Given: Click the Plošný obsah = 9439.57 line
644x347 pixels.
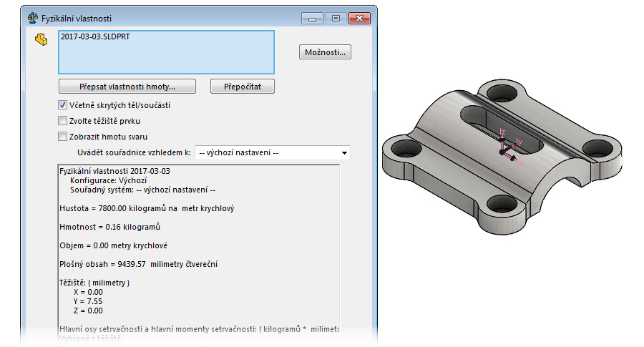Looking at the screenshot, I should (x=138, y=264).
